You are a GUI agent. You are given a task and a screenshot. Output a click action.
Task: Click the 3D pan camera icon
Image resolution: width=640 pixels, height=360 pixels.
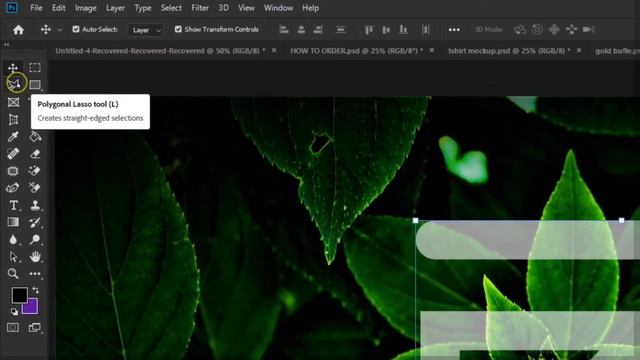click(x=554, y=29)
